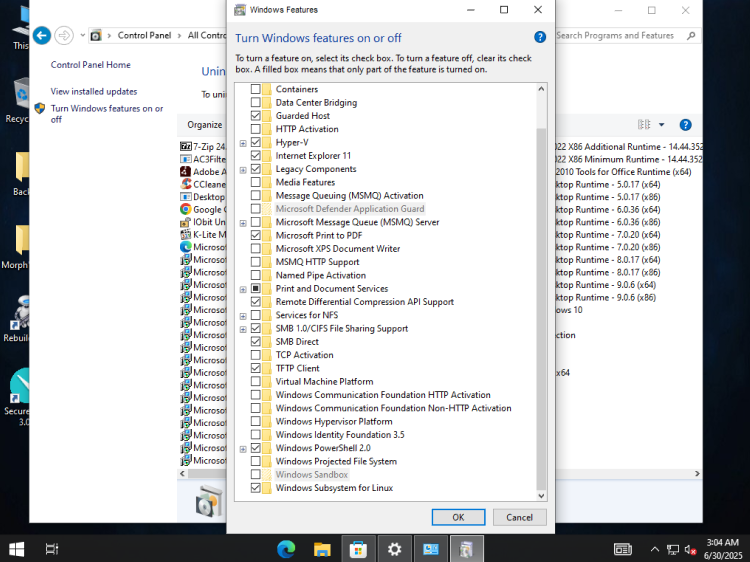Select Google Chrome icon in programs list
This screenshot has height=562, width=750.
click(x=186, y=209)
